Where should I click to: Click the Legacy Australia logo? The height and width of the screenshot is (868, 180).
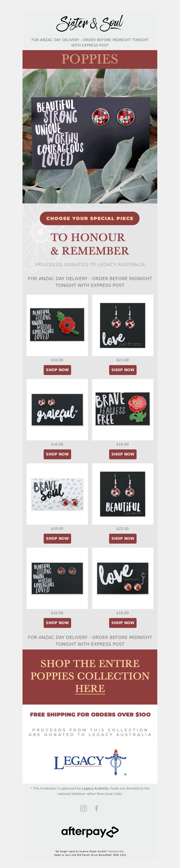tap(90, 762)
